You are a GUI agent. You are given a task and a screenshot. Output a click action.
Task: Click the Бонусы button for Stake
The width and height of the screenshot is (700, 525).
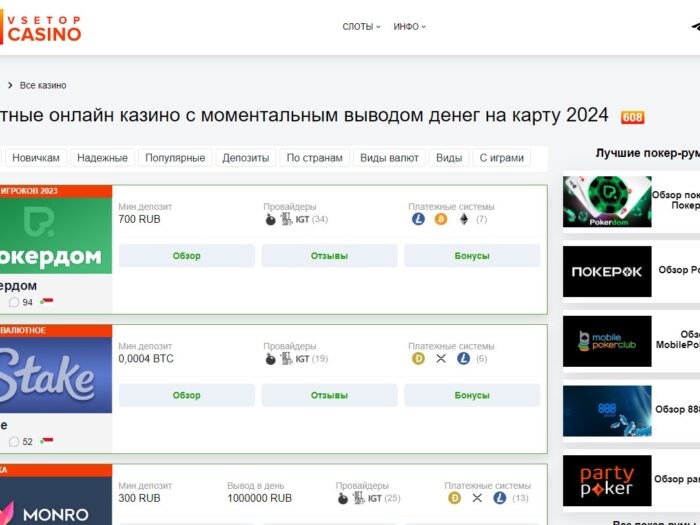[472, 395]
